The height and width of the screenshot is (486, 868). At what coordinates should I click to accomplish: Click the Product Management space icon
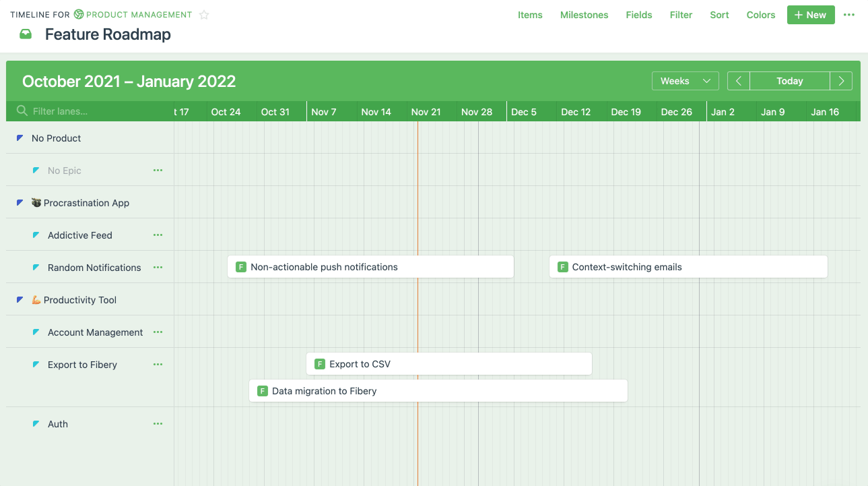pos(79,15)
